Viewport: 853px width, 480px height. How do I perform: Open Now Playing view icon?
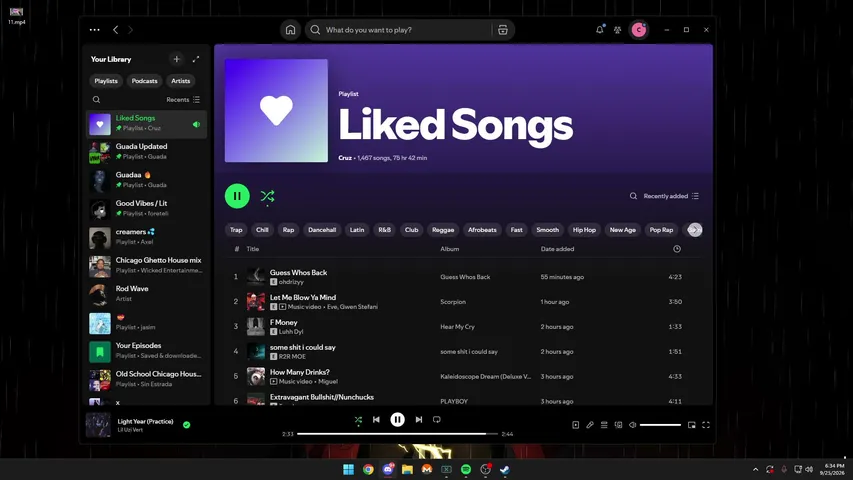click(576, 425)
